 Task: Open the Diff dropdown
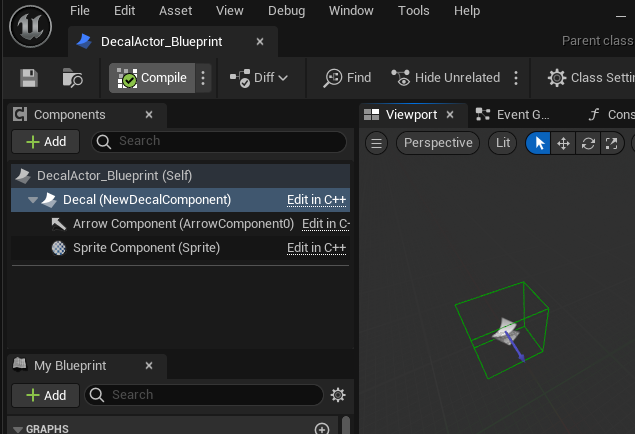pyautogui.click(x=259, y=78)
